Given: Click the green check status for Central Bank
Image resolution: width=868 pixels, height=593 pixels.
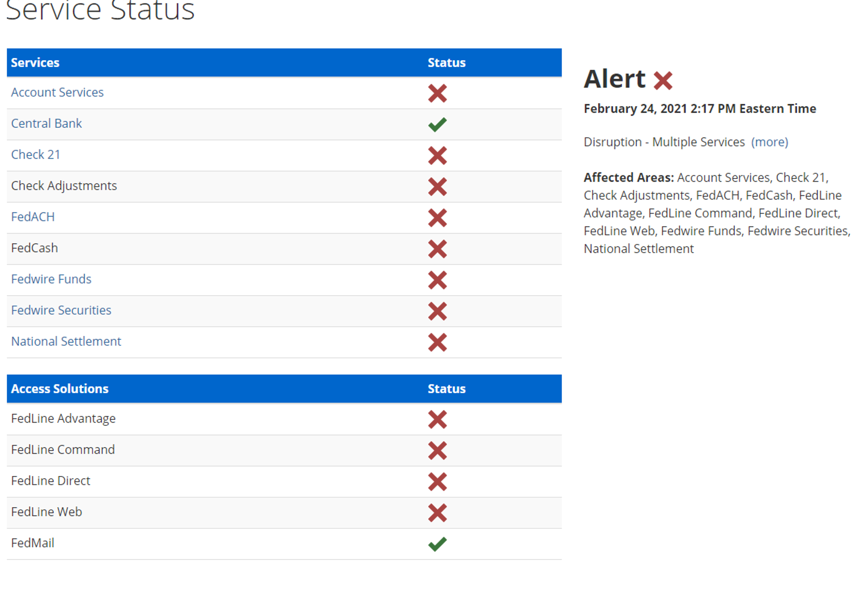Looking at the screenshot, I should (437, 124).
